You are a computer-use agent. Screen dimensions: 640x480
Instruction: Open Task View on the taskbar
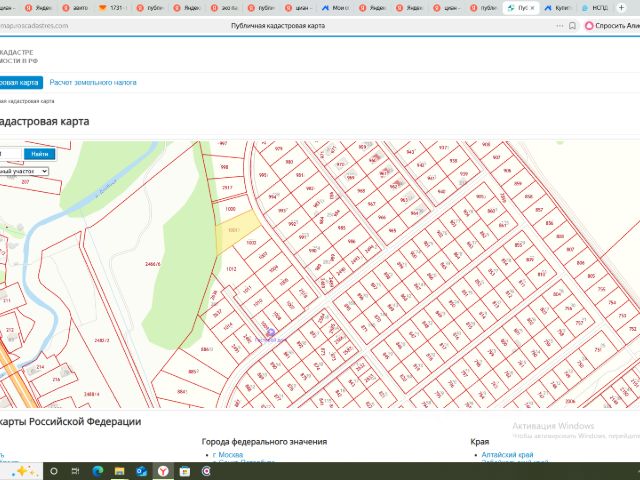pos(76,471)
